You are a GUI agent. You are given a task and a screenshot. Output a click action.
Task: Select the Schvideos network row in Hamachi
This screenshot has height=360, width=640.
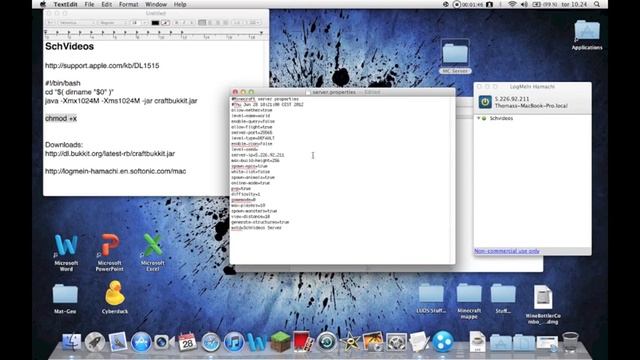[x=532, y=118]
